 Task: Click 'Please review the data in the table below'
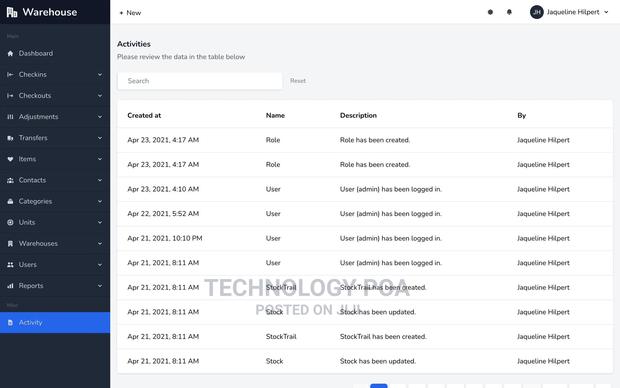(x=181, y=57)
